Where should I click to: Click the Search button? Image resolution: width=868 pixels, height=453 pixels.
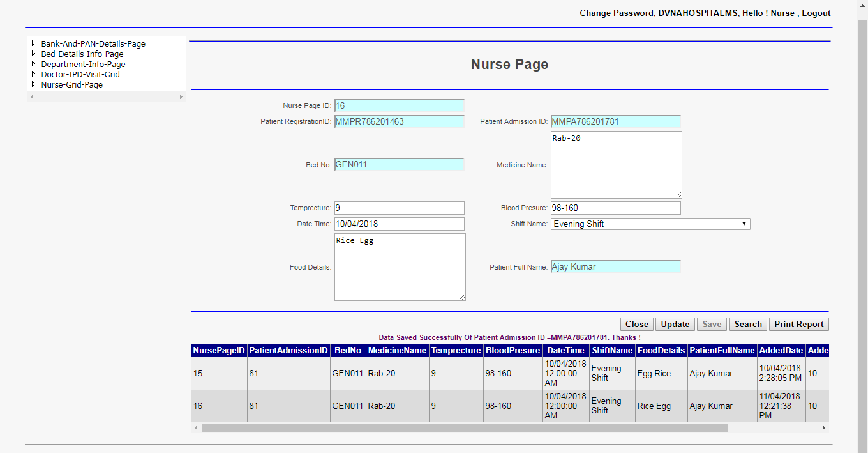point(748,324)
